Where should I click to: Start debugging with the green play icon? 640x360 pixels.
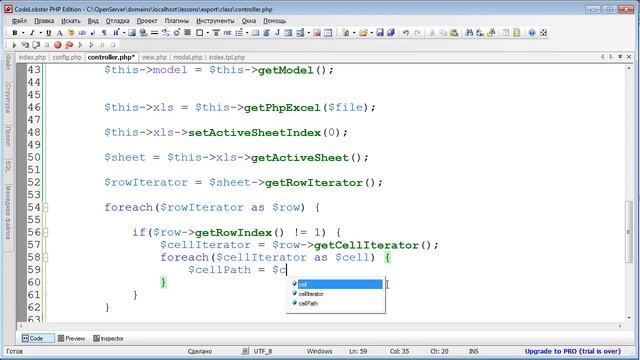point(14,45)
